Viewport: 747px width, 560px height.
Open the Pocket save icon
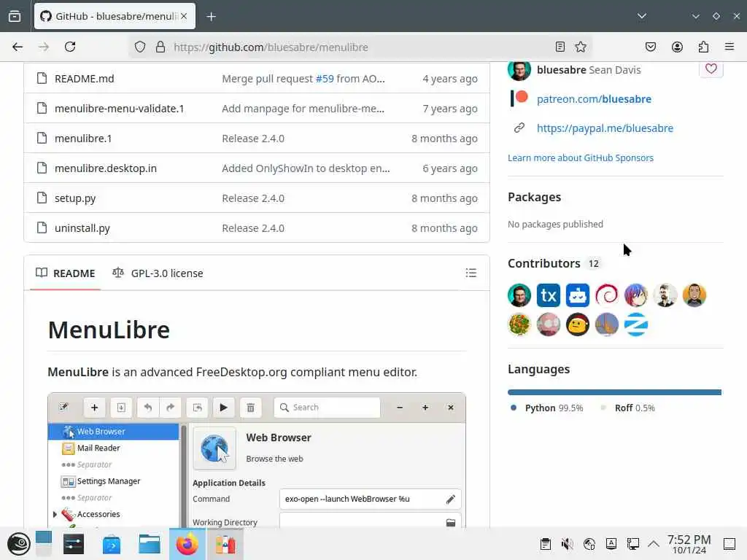pos(650,47)
